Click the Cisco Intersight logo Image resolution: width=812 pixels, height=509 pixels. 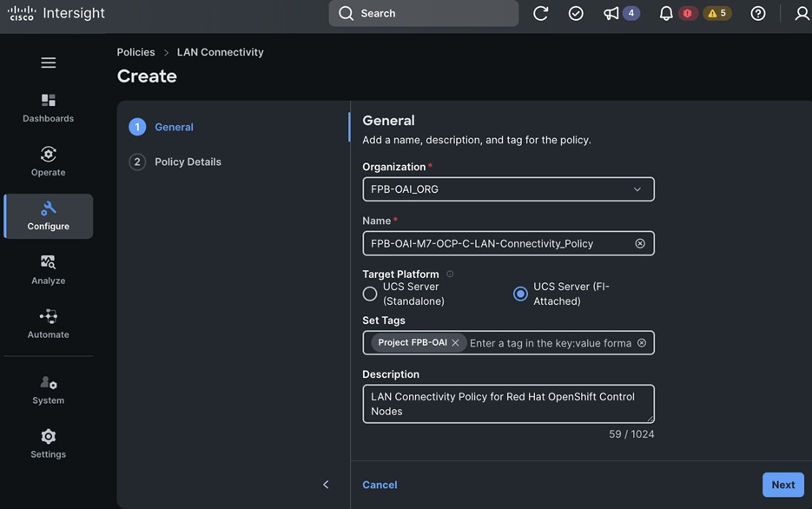click(56, 13)
